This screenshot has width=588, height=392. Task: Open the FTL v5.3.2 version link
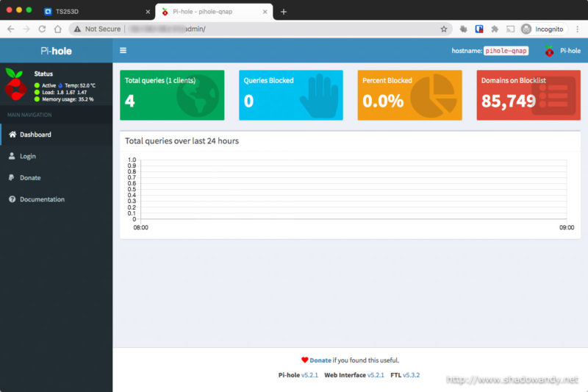pyautogui.click(x=411, y=375)
